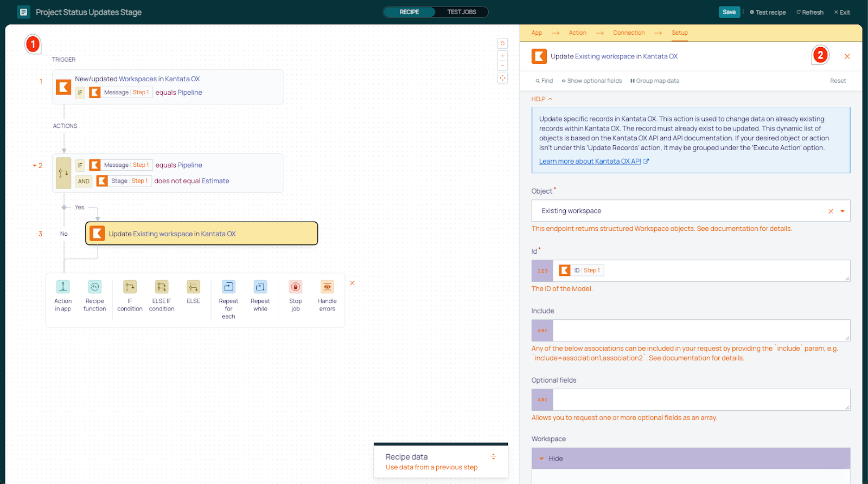Add a Stop job step
Screen dimensions: 868x484
pos(296,287)
